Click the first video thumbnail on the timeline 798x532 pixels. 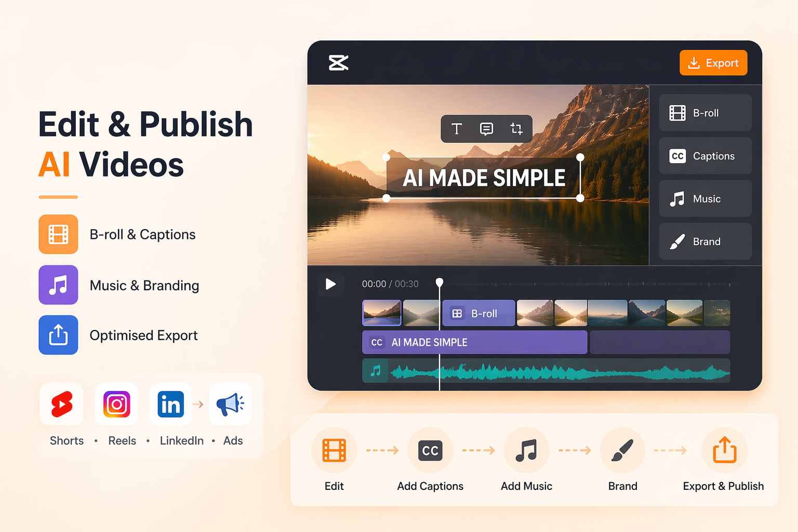[382, 313]
